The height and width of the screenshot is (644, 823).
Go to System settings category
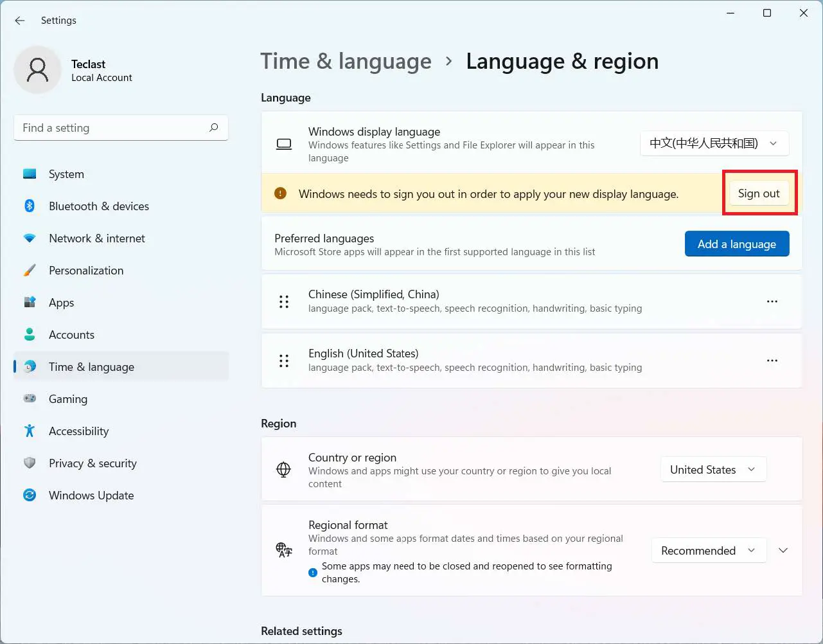coord(66,174)
